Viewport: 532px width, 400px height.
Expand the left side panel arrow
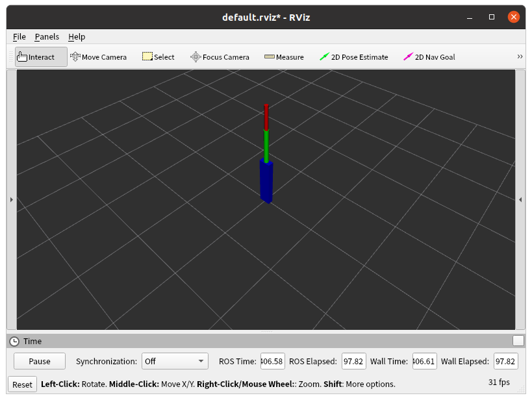[11, 200]
